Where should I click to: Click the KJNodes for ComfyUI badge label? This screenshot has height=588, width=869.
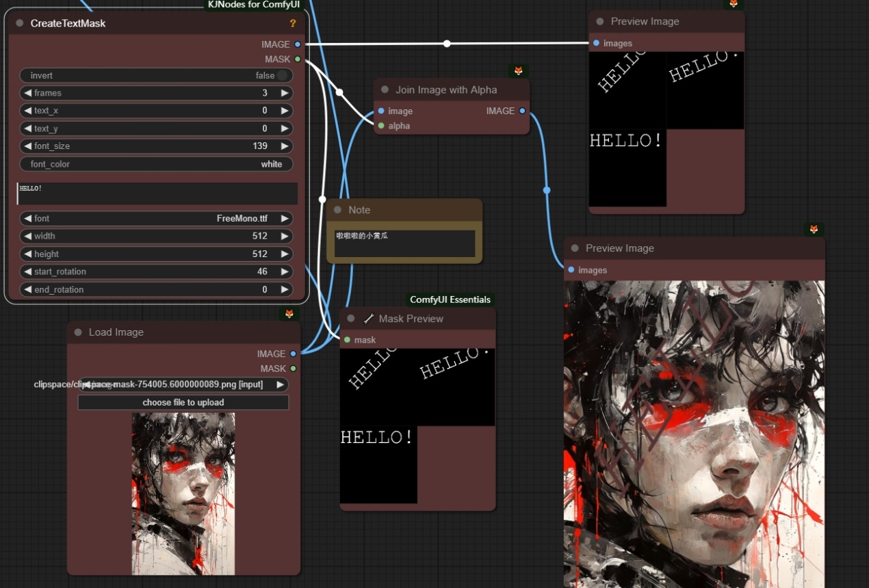253,5
